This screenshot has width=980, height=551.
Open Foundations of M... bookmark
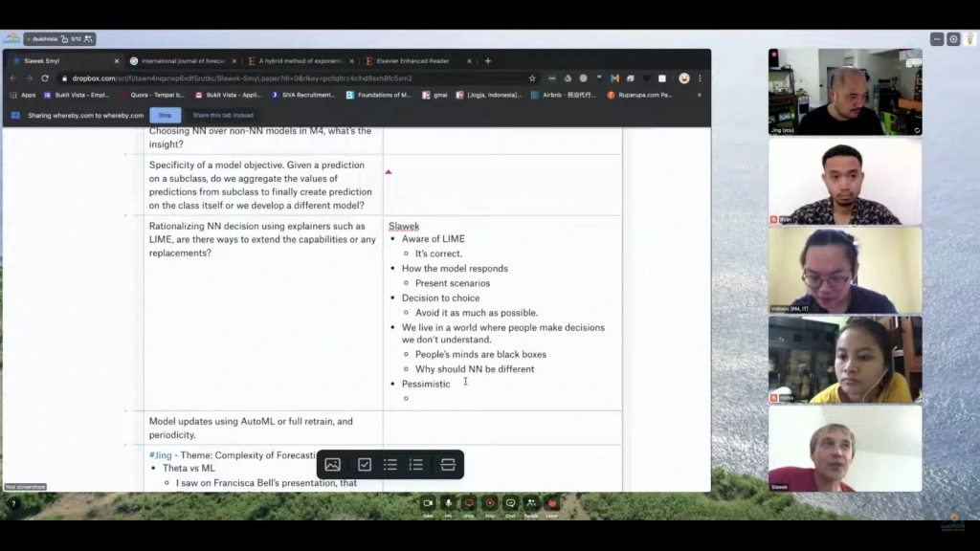379,95
